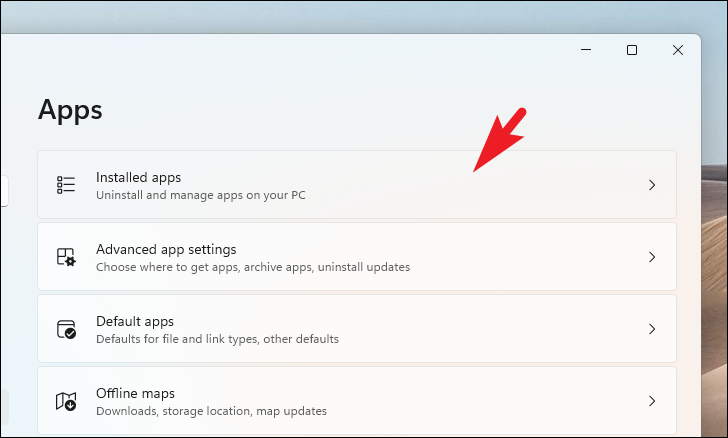
Task: Select the Default apps title
Action: 135,321
